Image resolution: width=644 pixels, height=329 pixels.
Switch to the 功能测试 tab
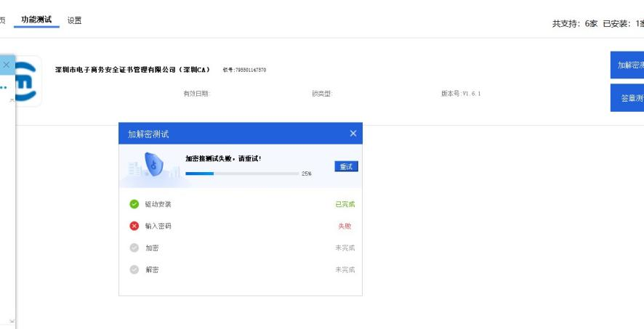click(x=36, y=20)
